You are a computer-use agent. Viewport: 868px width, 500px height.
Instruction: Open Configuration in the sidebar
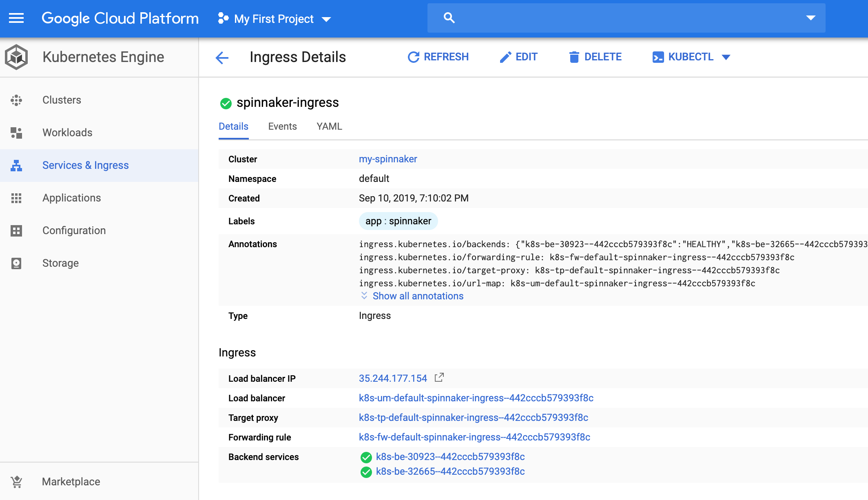74,231
